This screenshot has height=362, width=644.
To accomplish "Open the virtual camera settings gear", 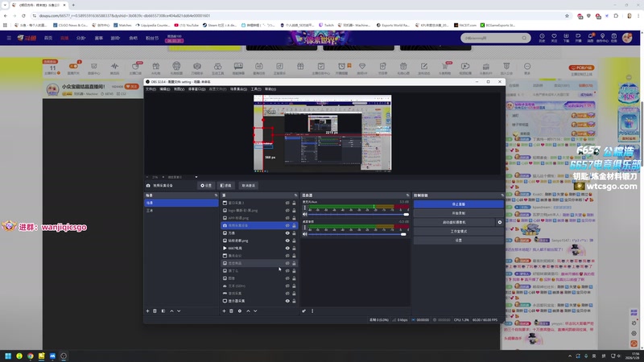I will pyautogui.click(x=500, y=222).
